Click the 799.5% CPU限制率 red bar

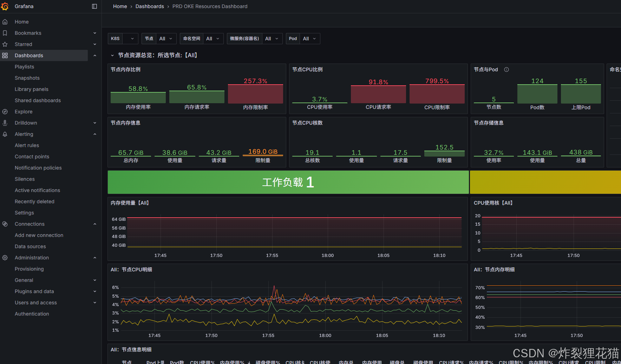(x=437, y=94)
